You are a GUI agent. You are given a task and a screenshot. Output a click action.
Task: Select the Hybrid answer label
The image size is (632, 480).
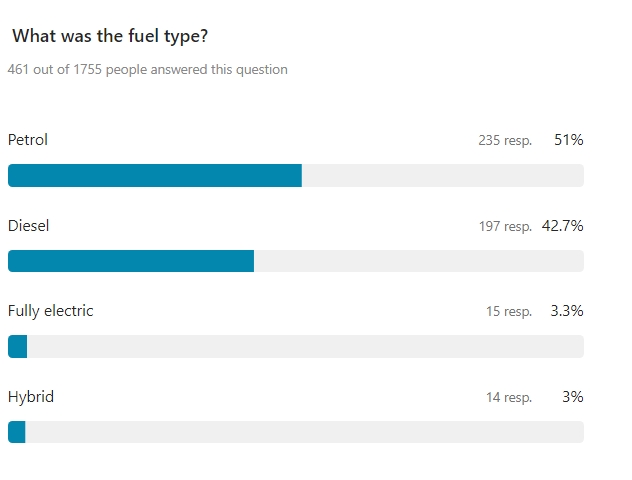(31, 397)
